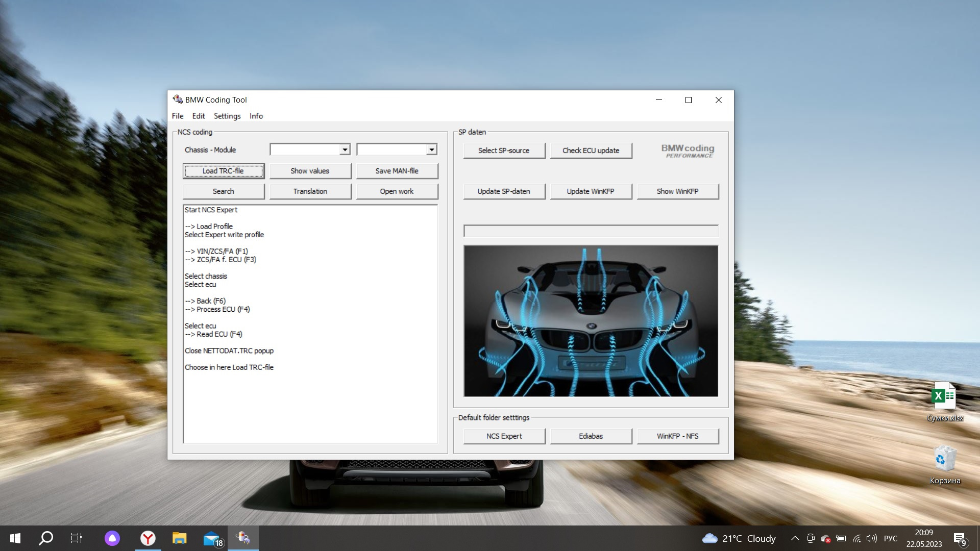Select the Корзина recycle bin icon
980x551 pixels.
[945, 465]
